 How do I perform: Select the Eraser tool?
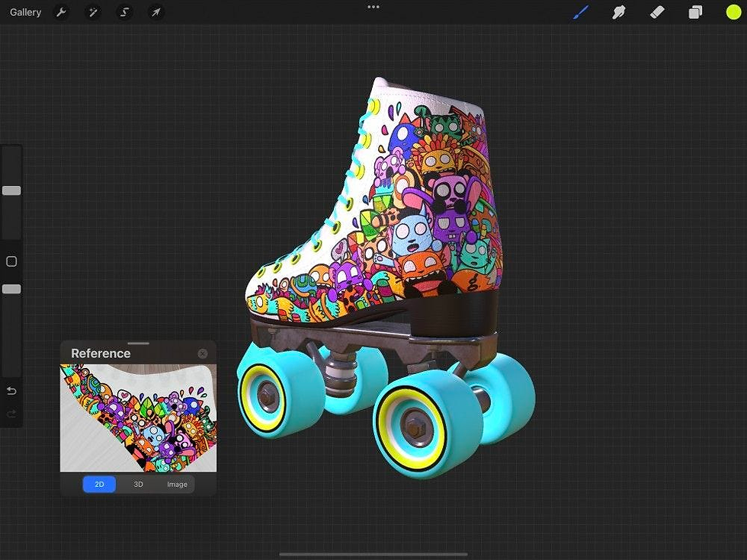(656, 12)
